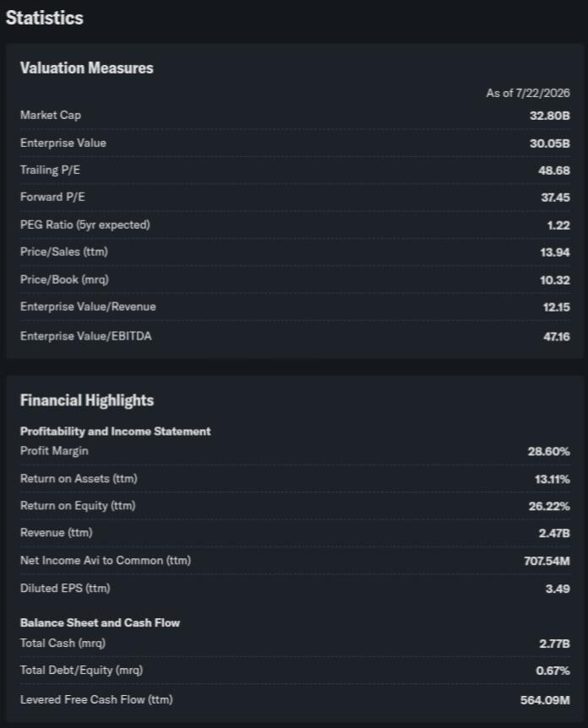This screenshot has width=588, height=728.
Task: Select the Enterprise Value row label
Action: (x=63, y=143)
